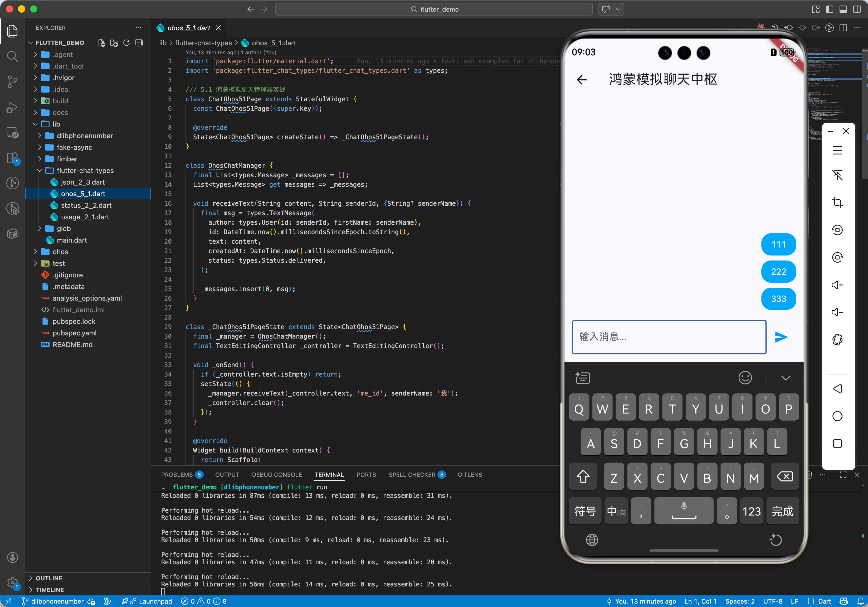Click the emulator volume up icon
Image resolution: width=868 pixels, height=607 pixels.
[837, 285]
